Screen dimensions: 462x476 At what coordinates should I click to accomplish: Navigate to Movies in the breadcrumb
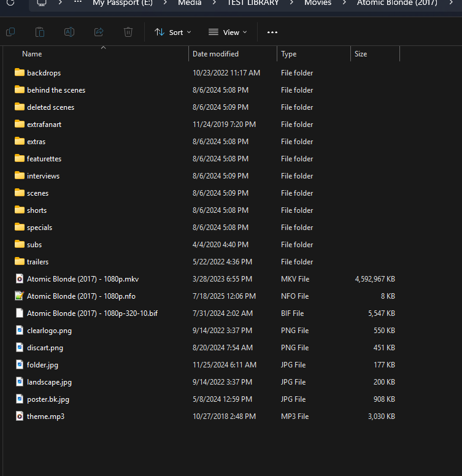pos(318,3)
